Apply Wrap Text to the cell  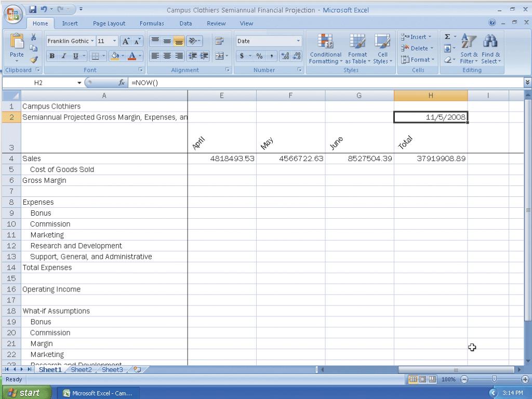click(219, 41)
